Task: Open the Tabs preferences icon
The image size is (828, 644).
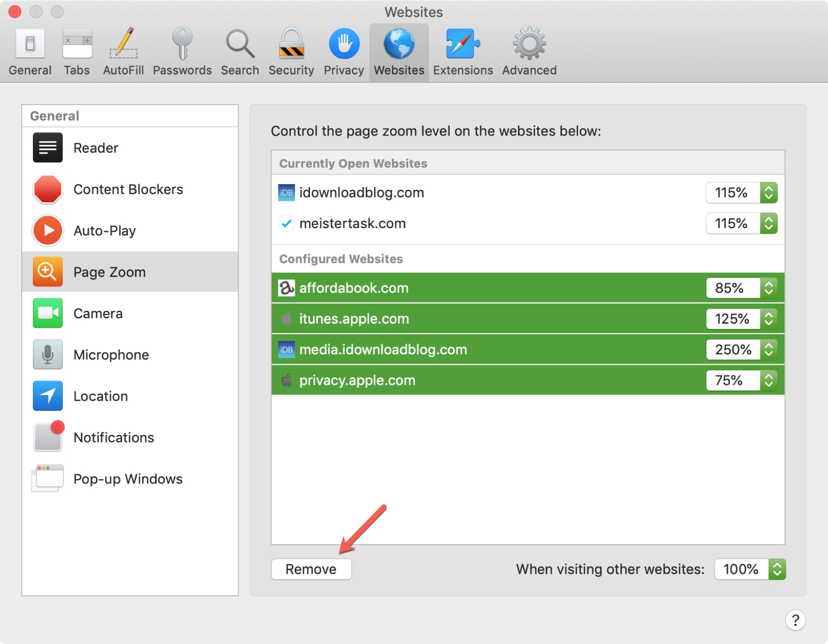Action: [77, 43]
